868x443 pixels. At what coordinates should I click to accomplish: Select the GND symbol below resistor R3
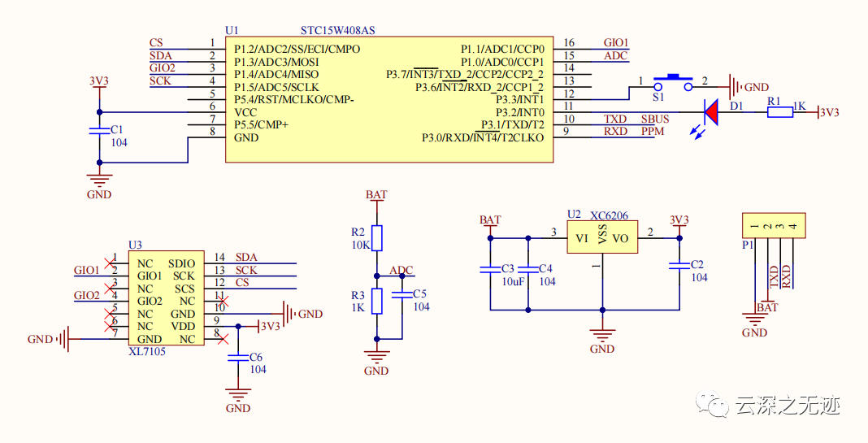pyautogui.click(x=377, y=357)
